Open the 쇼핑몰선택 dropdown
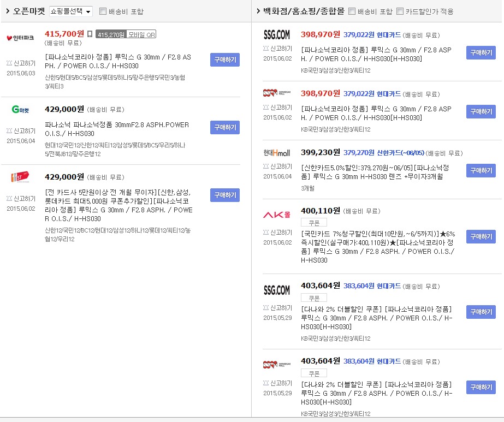The image size is (504, 422). click(x=71, y=11)
